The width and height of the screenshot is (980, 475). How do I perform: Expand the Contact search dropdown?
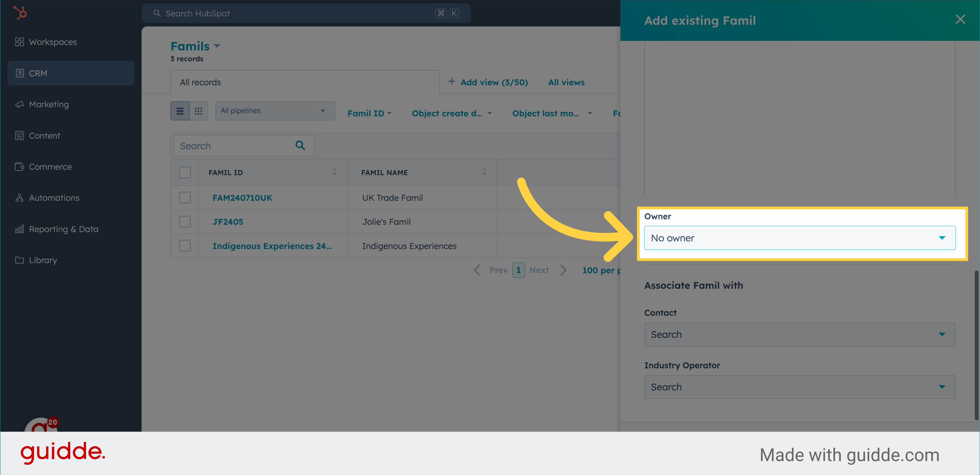pyautogui.click(x=799, y=334)
